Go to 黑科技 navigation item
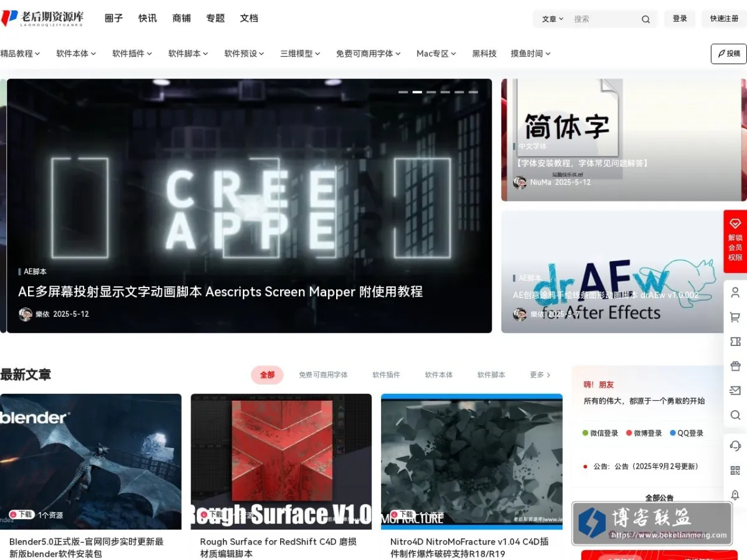This screenshot has height=560, width=747. click(x=484, y=54)
